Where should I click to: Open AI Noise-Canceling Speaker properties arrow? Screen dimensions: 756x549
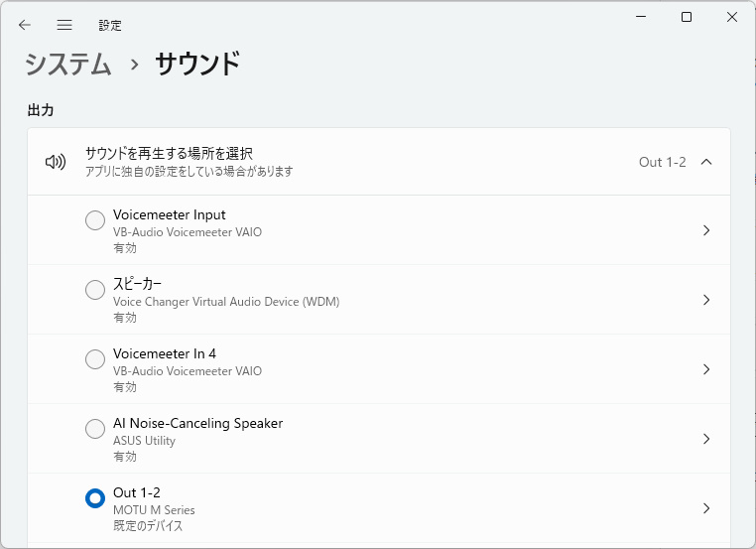click(706, 439)
